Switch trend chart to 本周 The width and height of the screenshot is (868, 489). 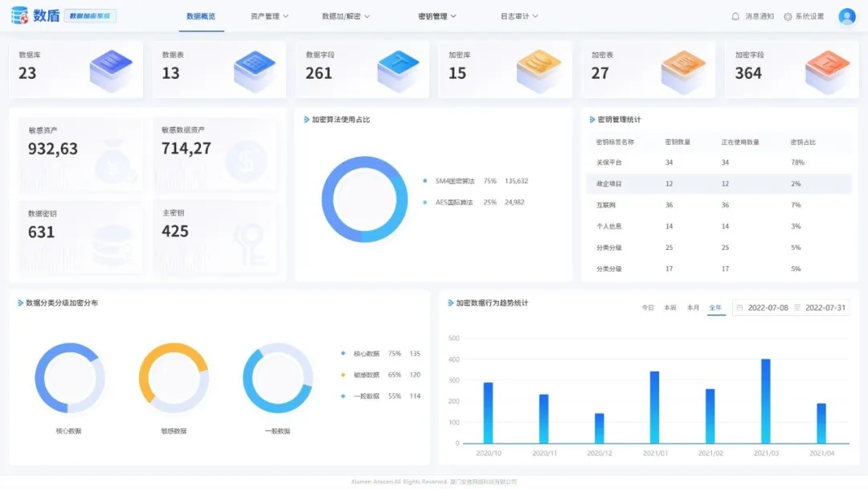(x=670, y=308)
